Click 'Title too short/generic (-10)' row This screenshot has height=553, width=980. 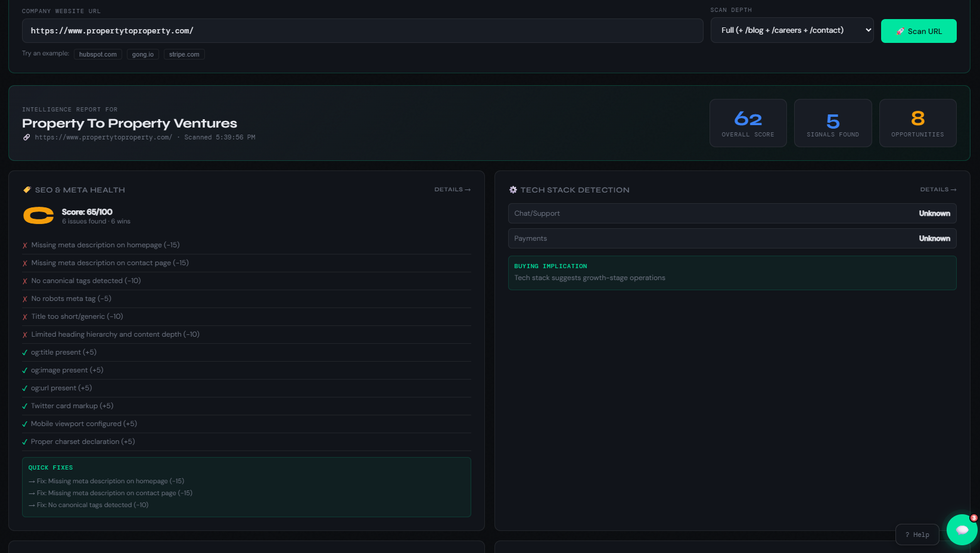(247, 316)
